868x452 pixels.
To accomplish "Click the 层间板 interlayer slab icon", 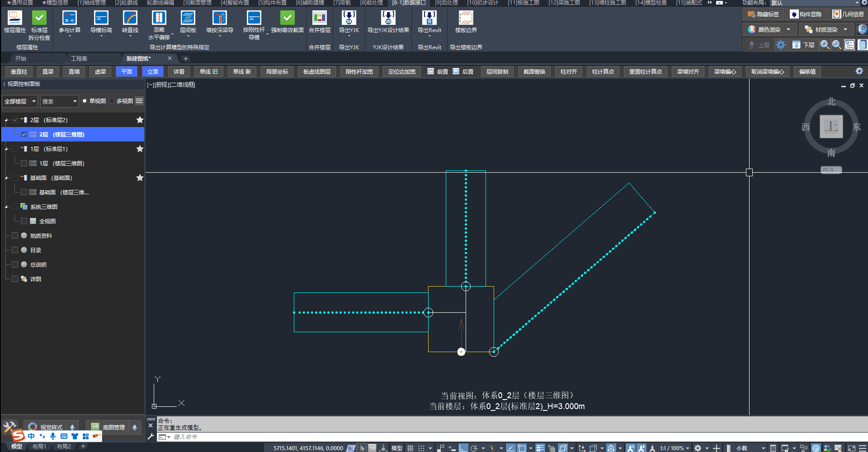I will click(x=188, y=18).
